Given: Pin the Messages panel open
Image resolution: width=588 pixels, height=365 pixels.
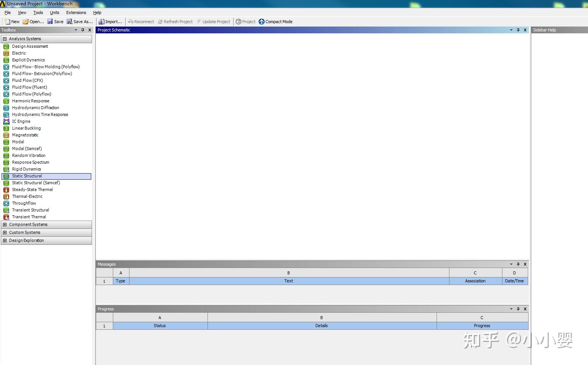Looking at the screenshot, I should pos(518,264).
